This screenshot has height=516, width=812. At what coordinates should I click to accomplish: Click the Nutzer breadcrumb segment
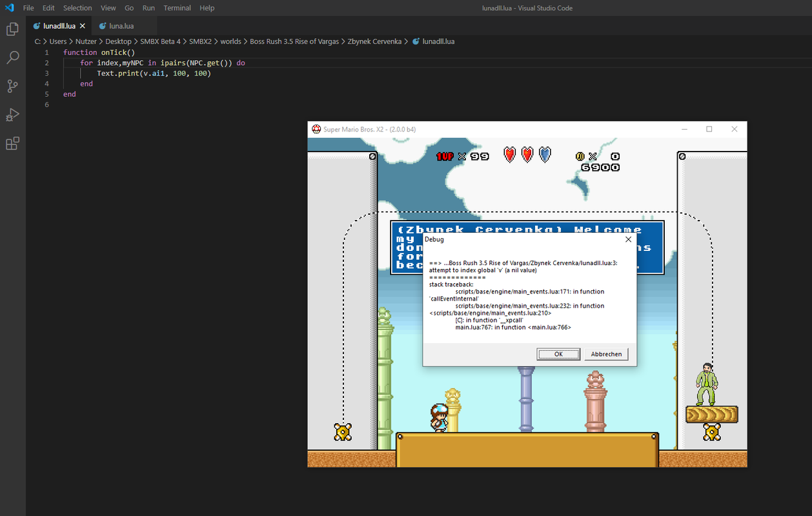click(86, 41)
